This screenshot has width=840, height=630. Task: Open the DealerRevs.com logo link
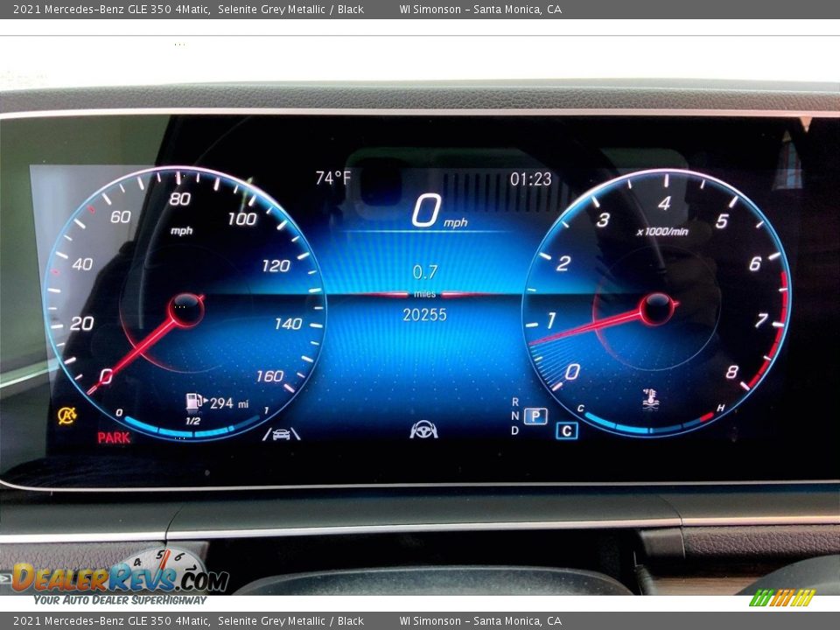click(x=120, y=577)
